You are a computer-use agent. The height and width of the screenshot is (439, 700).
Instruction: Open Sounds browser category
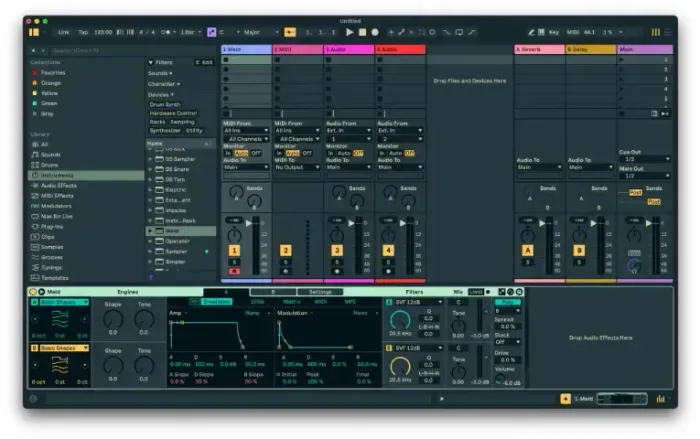point(86,155)
